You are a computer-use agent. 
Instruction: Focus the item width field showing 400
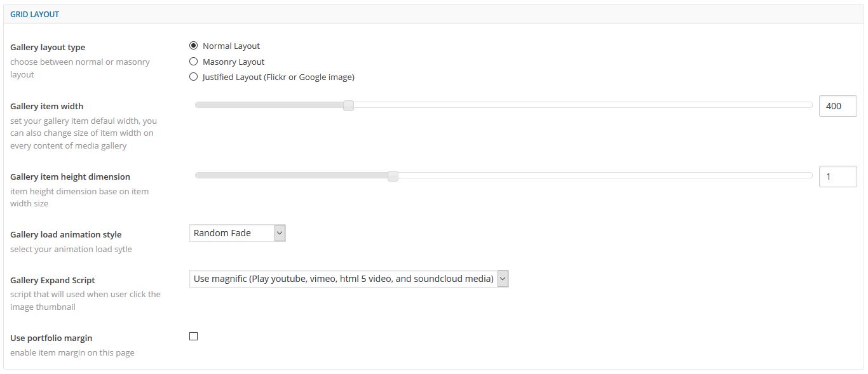pos(837,106)
